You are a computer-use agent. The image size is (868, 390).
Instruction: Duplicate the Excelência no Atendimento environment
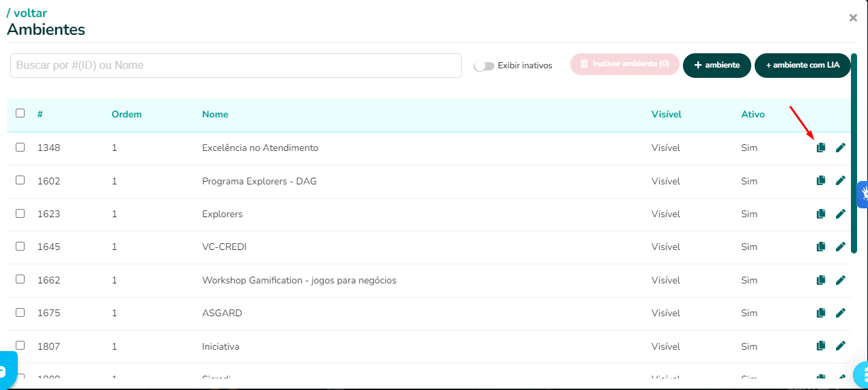[821, 148]
